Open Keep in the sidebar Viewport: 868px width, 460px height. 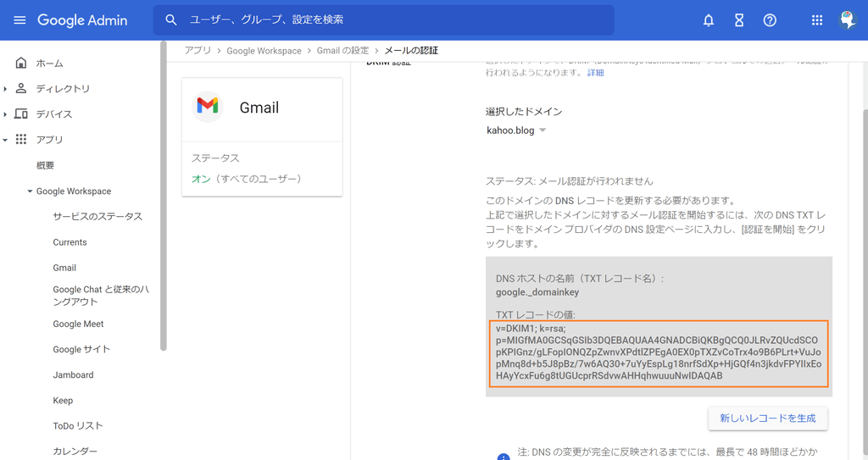click(63, 400)
